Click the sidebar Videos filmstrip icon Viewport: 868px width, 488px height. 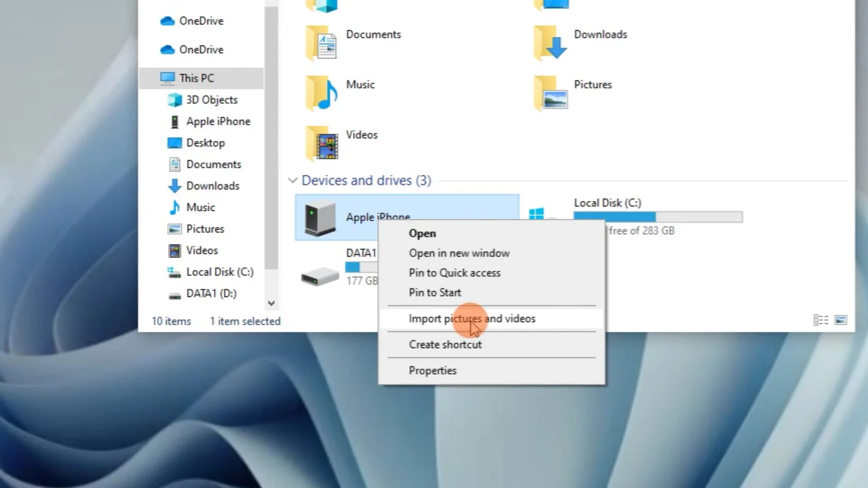[x=175, y=250]
